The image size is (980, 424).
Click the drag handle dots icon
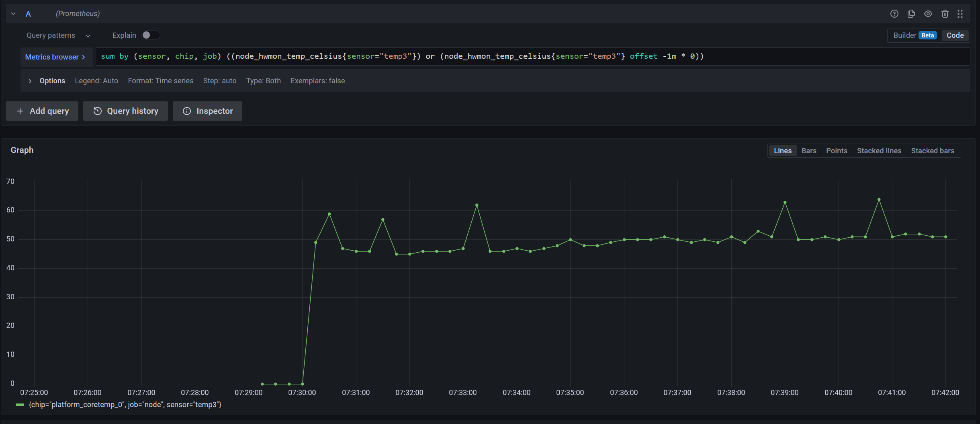960,14
